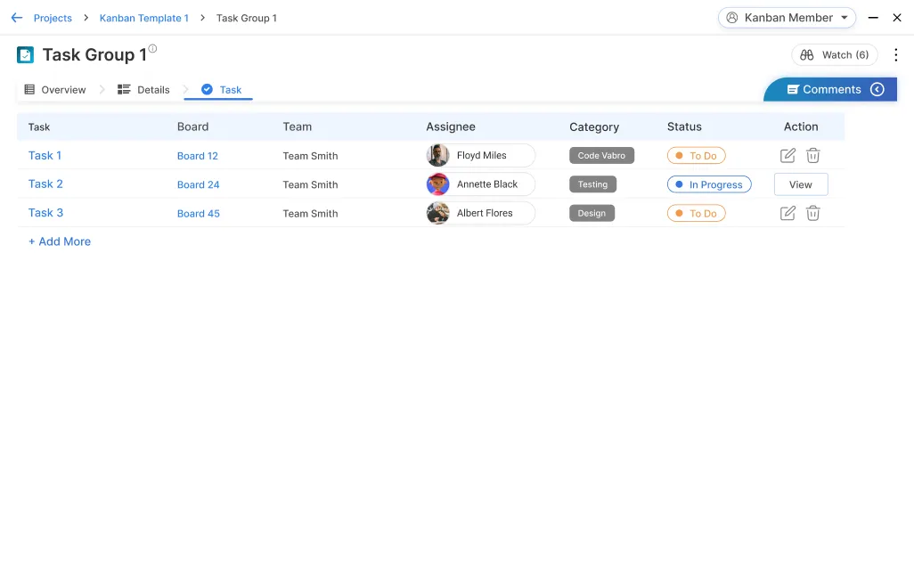This screenshot has width=914, height=588.
Task: Go to Projects in breadcrumb
Action: click(x=53, y=18)
